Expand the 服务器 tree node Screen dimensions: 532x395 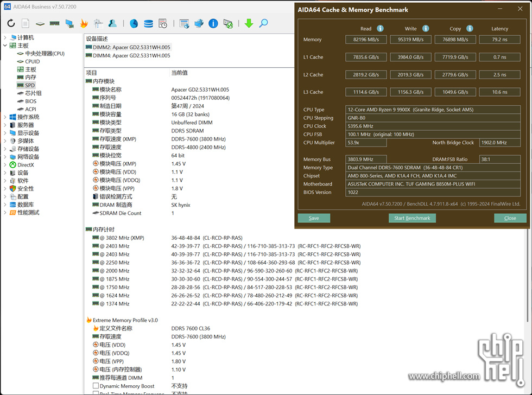(x=5, y=125)
